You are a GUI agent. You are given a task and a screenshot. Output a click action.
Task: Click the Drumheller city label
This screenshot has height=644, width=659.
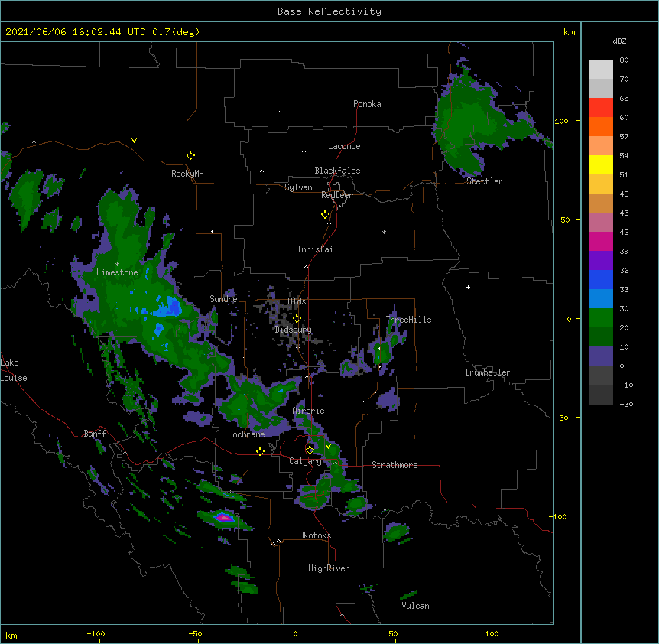(x=488, y=372)
